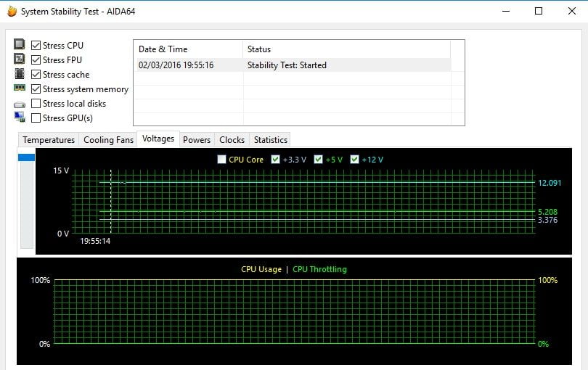
Task: Switch to the Temperatures tab
Action: 49,140
